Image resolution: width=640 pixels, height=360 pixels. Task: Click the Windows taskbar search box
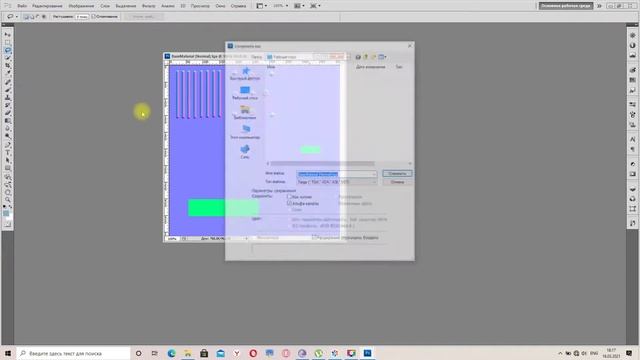[x=73, y=353]
